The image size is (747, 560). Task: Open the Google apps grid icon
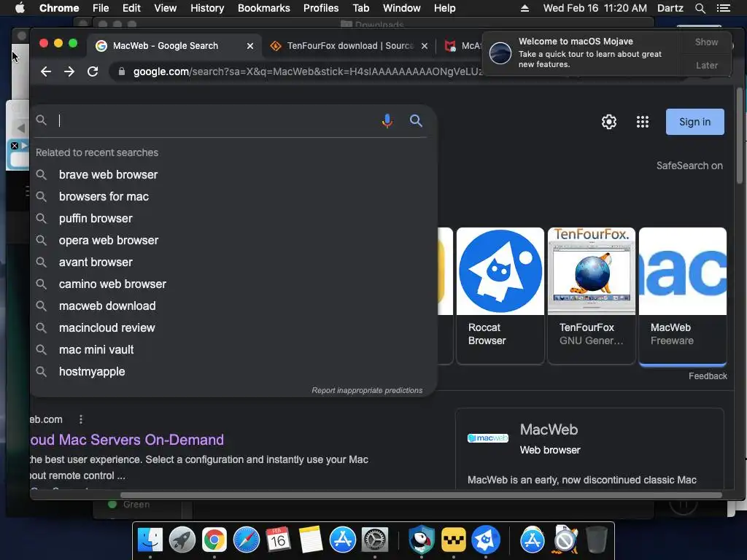pos(643,122)
